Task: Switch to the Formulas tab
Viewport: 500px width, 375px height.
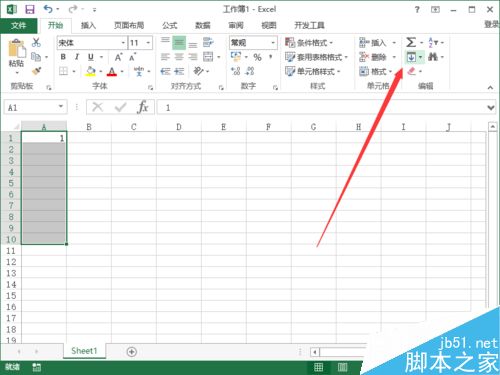Action: click(170, 25)
